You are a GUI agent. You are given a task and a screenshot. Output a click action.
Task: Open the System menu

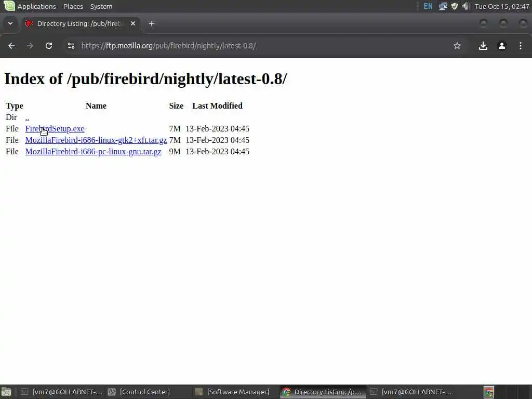pos(101,6)
